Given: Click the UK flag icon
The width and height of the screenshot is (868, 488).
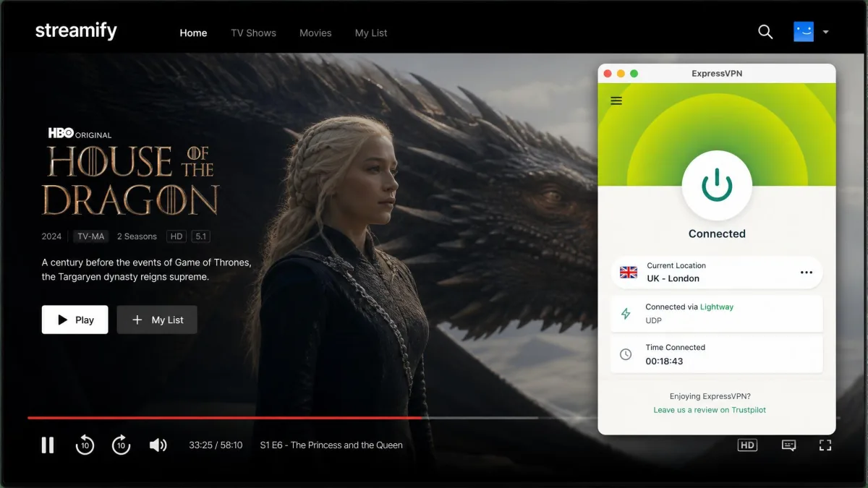Looking at the screenshot, I should pyautogui.click(x=629, y=273).
